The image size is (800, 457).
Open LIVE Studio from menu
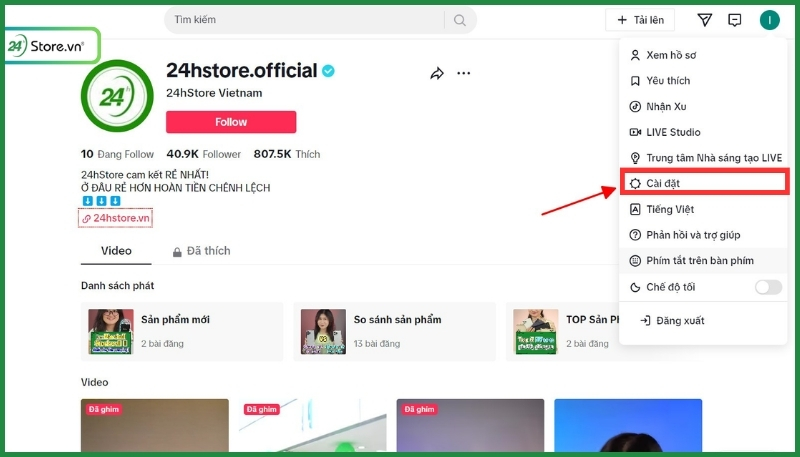click(703, 132)
